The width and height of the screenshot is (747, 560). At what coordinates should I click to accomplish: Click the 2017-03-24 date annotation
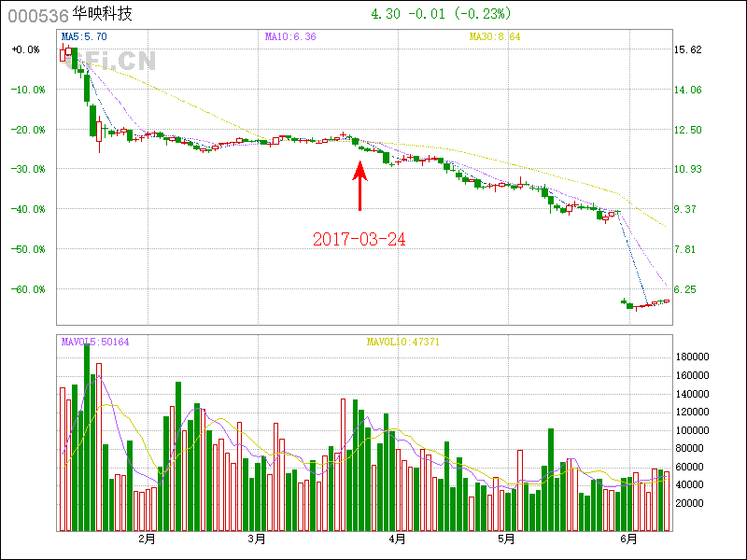tap(359, 239)
